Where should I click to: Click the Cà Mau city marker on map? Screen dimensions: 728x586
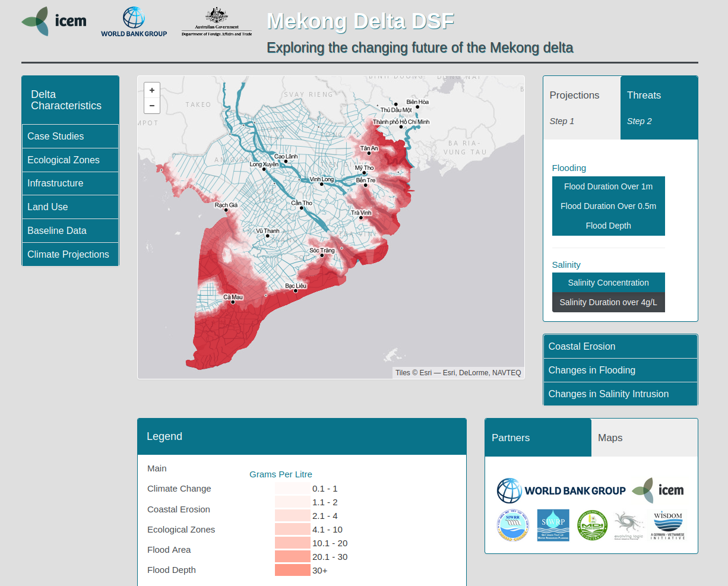[233, 302]
